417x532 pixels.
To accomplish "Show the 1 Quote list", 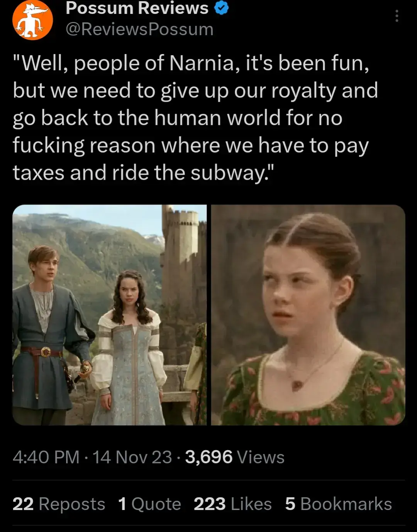I will [149, 504].
